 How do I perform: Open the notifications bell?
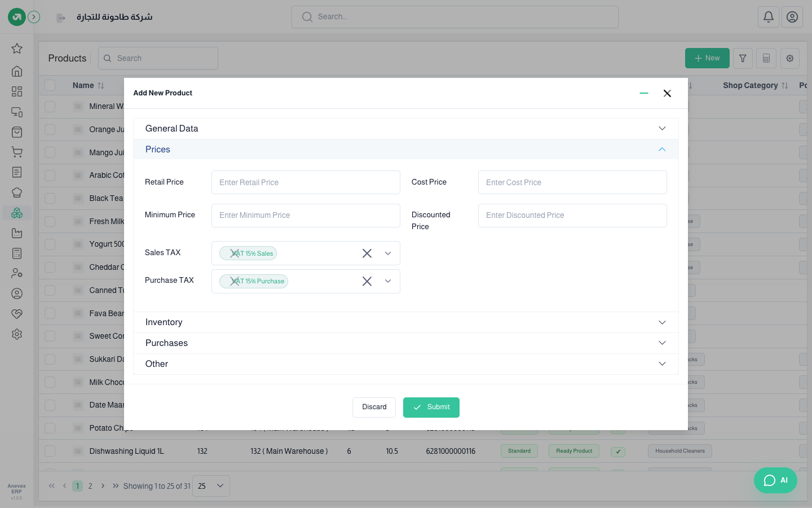click(x=769, y=17)
